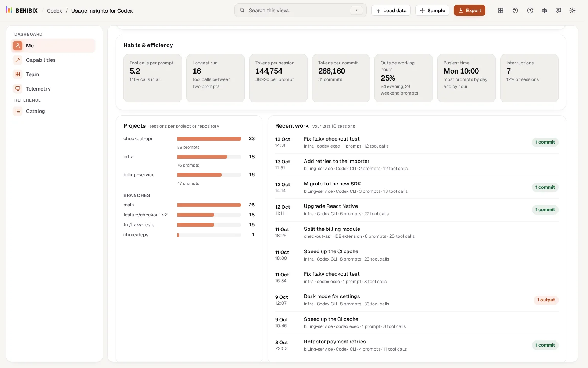Click the Interruptions card
Screen dimensions: 588x368
pos(529,78)
